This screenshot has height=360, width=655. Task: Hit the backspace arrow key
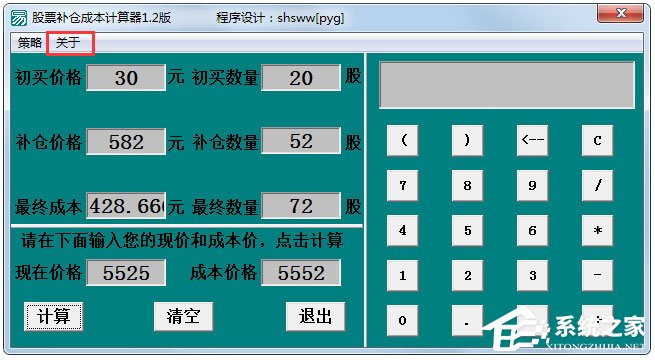point(533,140)
